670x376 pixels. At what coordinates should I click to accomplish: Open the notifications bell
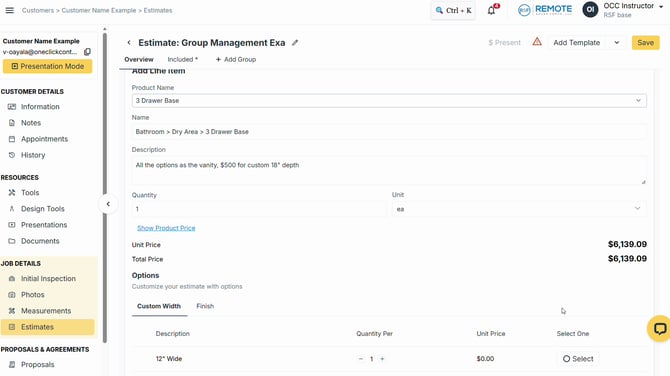click(492, 10)
